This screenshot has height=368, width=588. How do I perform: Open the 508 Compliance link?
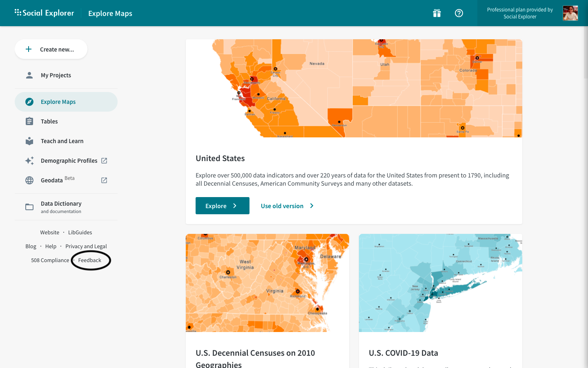coord(50,260)
